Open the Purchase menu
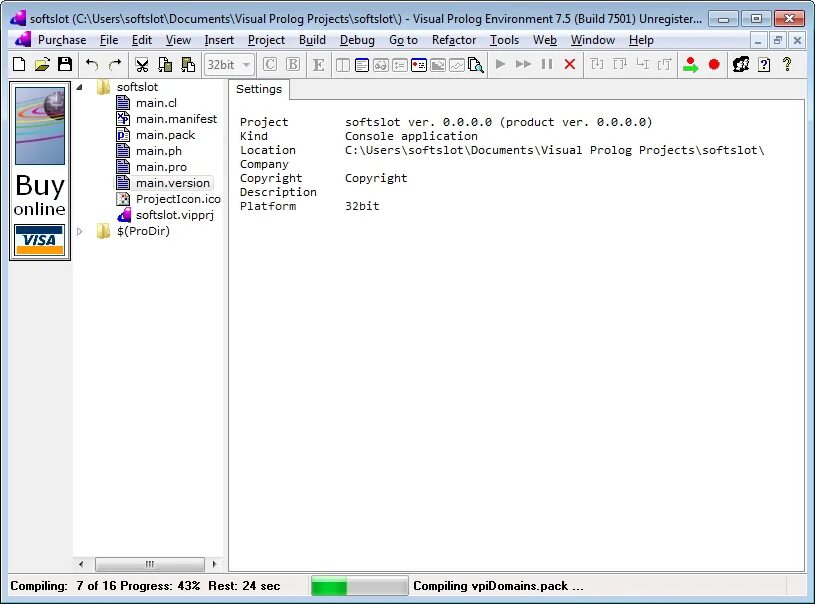This screenshot has width=815, height=604. [x=62, y=40]
